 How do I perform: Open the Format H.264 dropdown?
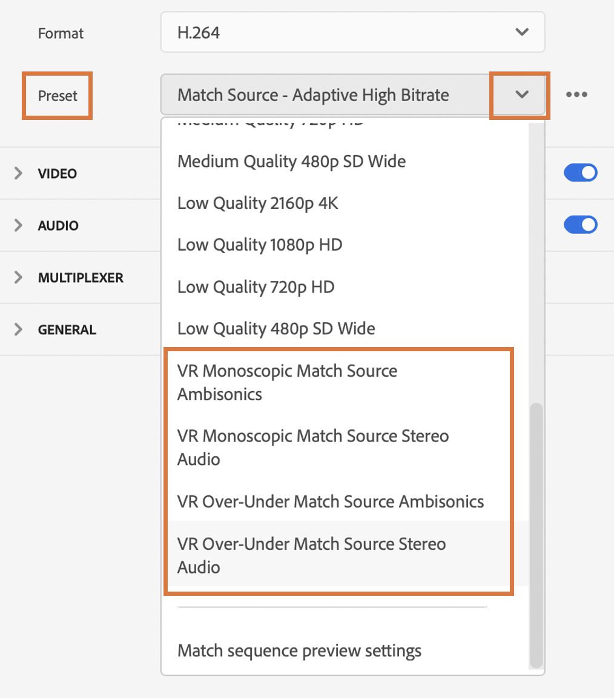point(352,32)
